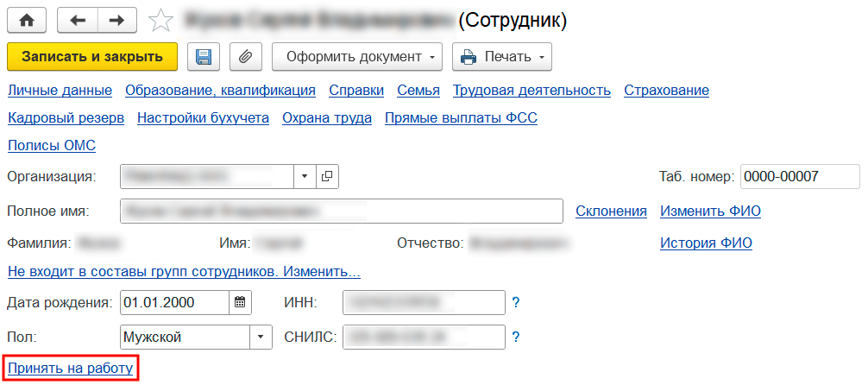Expand the Оформить документ dropdown

(356, 57)
